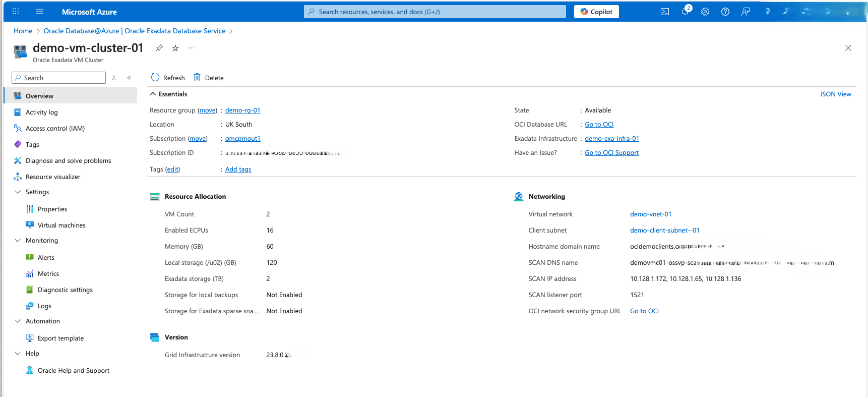Click the Copilot button
Screen dimensions: 868x397
pos(596,12)
